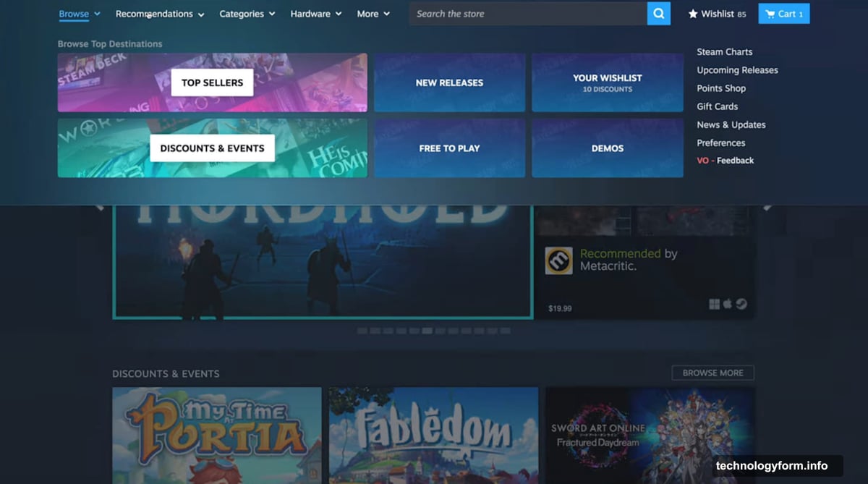Open News & Updates link
Screen dimensions: 868x484
[731, 124]
